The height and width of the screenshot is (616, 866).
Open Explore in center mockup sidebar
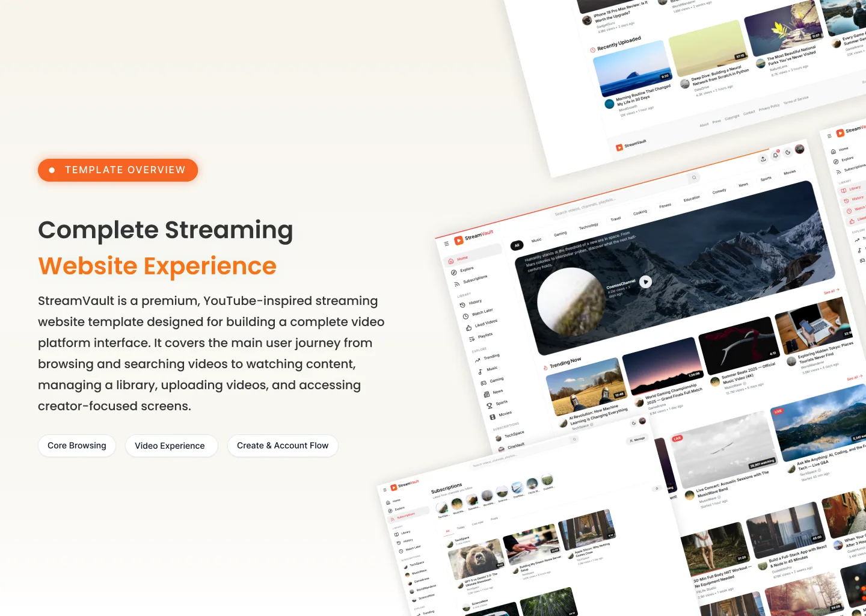[x=462, y=271]
